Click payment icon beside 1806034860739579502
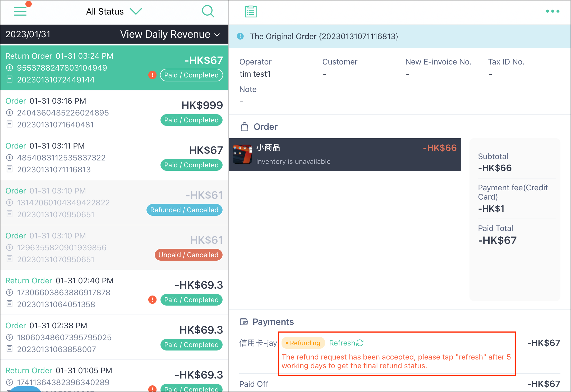Screen dimensions: 571x392 click(x=10, y=337)
